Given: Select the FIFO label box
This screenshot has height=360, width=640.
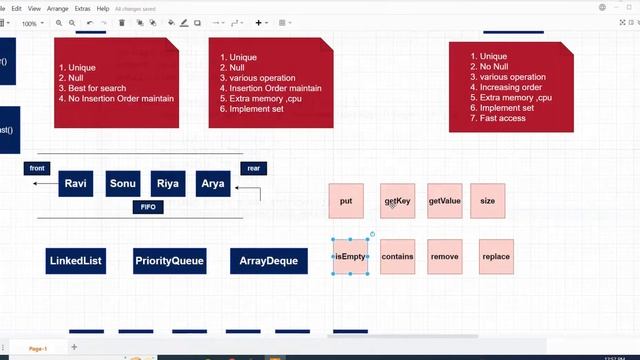Looking at the screenshot, I should click(x=148, y=207).
